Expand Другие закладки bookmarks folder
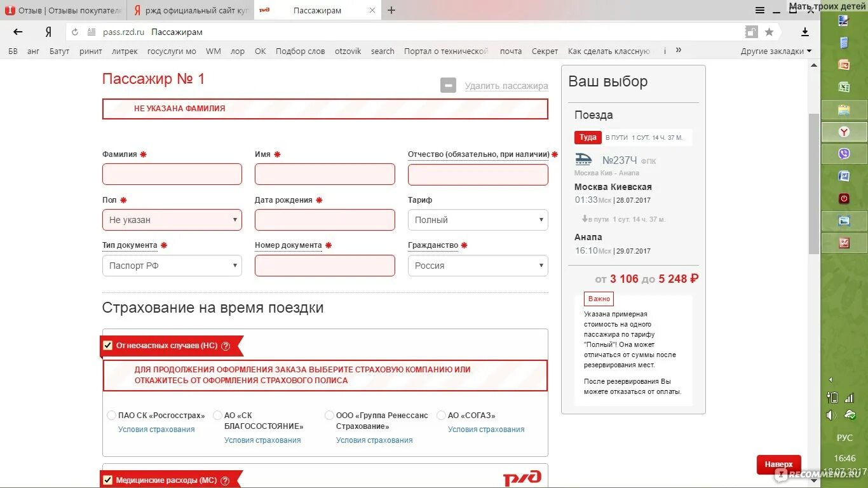 (776, 51)
